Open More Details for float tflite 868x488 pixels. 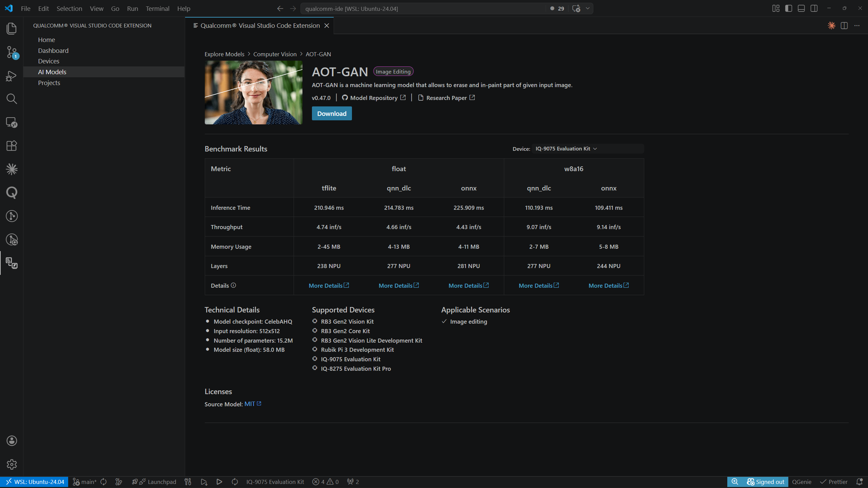tap(329, 285)
